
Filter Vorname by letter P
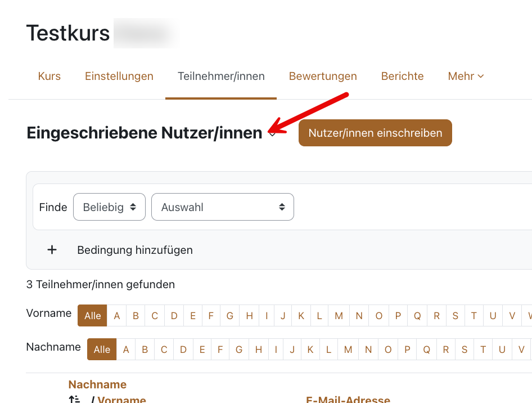coord(398,316)
